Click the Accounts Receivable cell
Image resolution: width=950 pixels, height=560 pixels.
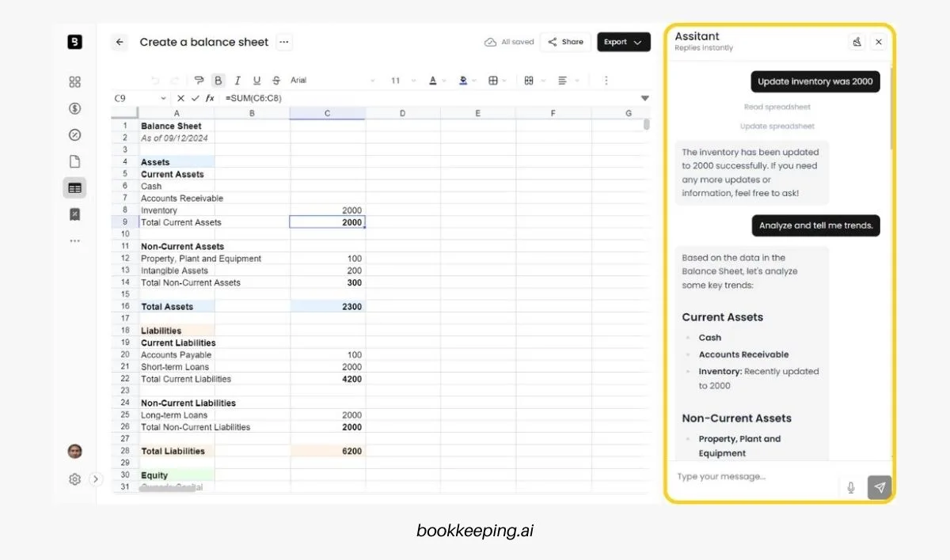(177, 199)
